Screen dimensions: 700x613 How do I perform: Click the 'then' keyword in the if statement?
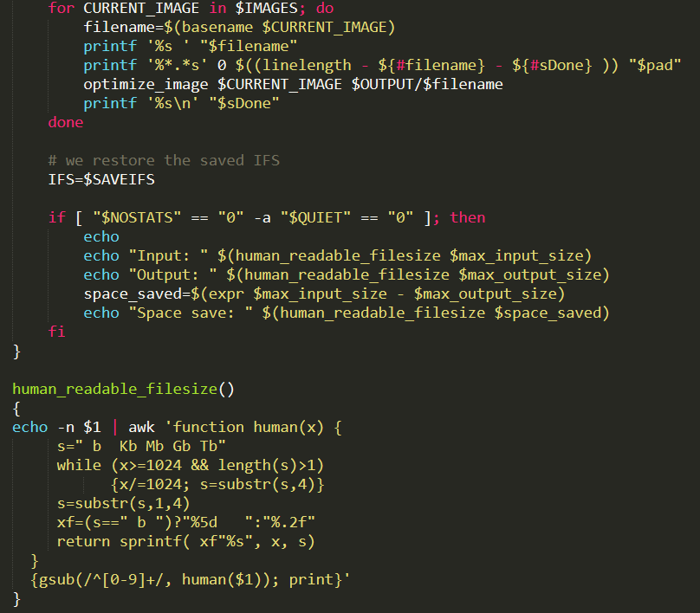click(x=468, y=217)
